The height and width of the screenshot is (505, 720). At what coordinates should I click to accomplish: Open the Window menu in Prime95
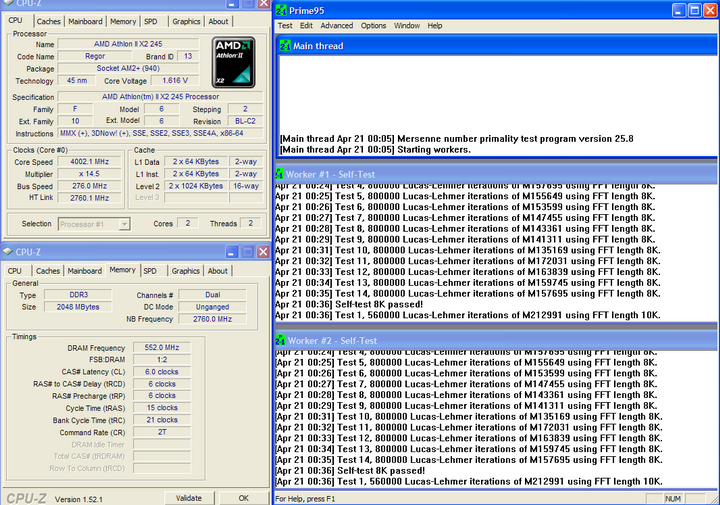[x=407, y=26]
